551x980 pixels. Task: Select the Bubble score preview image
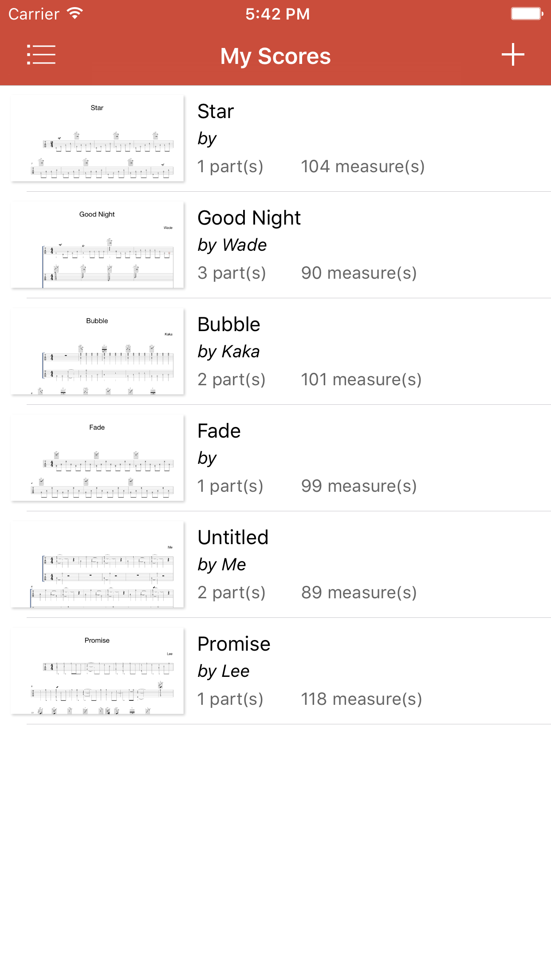tap(97, 352)
